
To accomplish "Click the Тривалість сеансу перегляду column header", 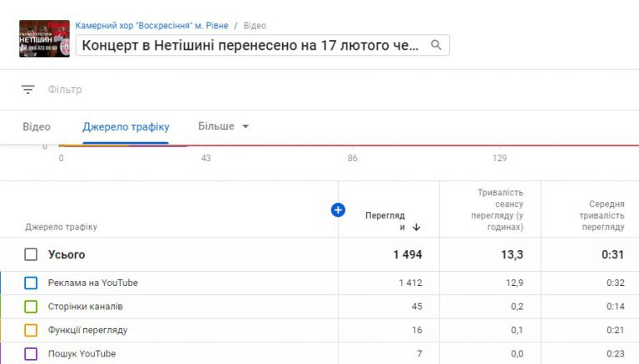I will click(x=494, y=209).
